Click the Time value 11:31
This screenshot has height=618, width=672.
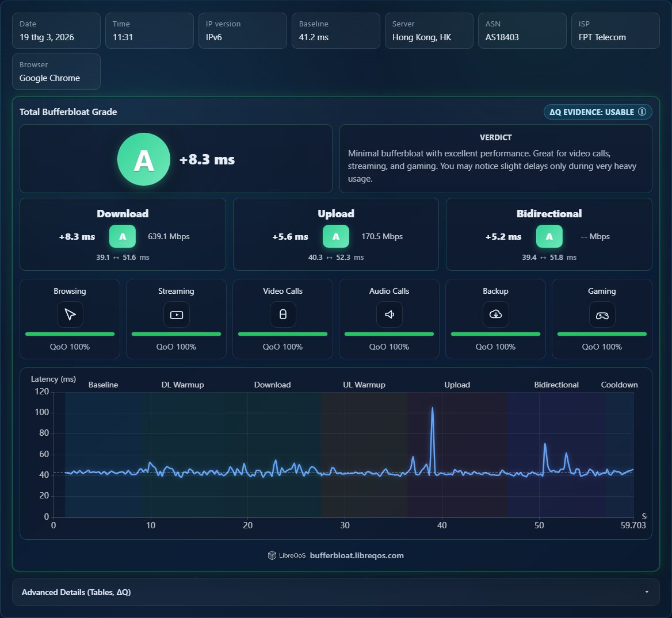pyautogui.click(x=123, y=37)
